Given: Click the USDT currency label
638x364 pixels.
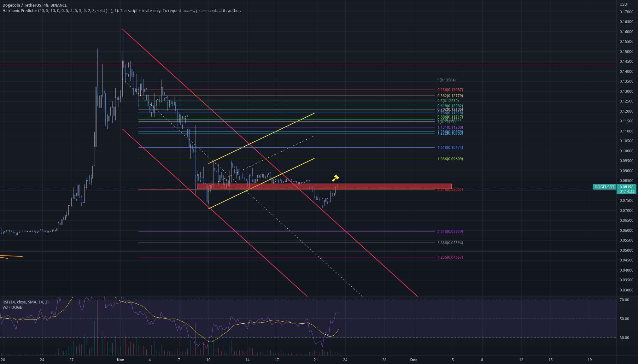Looking at the screenshot, I should click(x=624, y=4).
